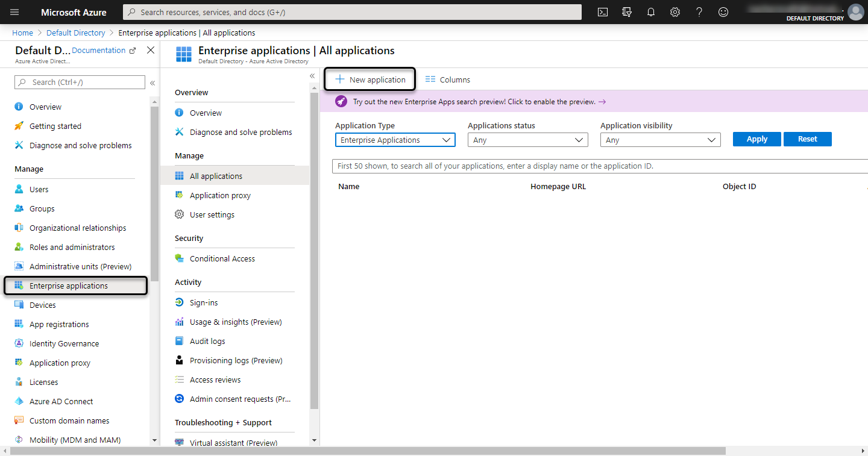Collapse the Default Directory sidebar menu

coord(153,83)
